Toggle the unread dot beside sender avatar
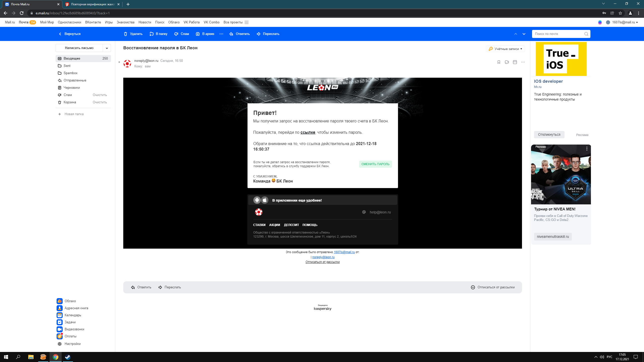The height and width of the screenshot is (362, 644). pos(119,62)
